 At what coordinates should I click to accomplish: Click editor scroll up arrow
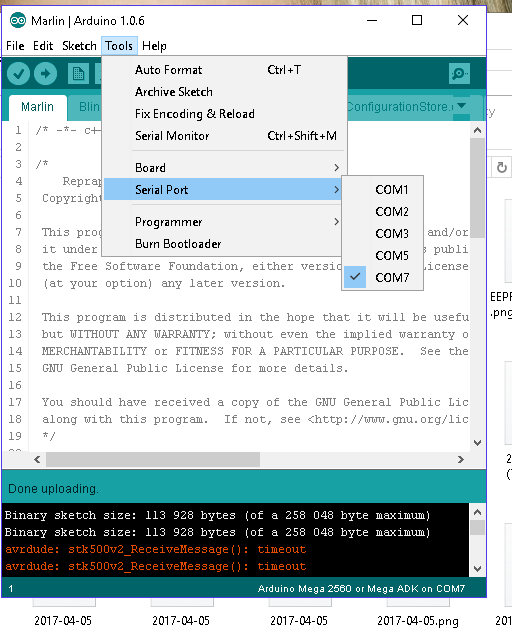[x=477, y=130]
